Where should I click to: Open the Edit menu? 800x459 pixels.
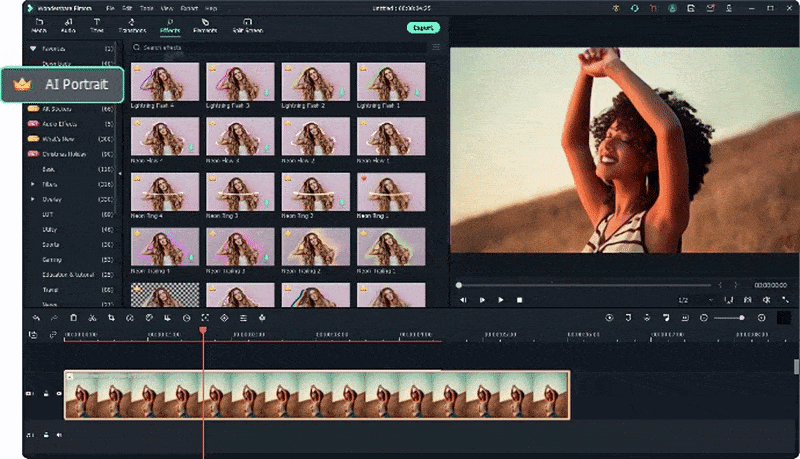127,9
